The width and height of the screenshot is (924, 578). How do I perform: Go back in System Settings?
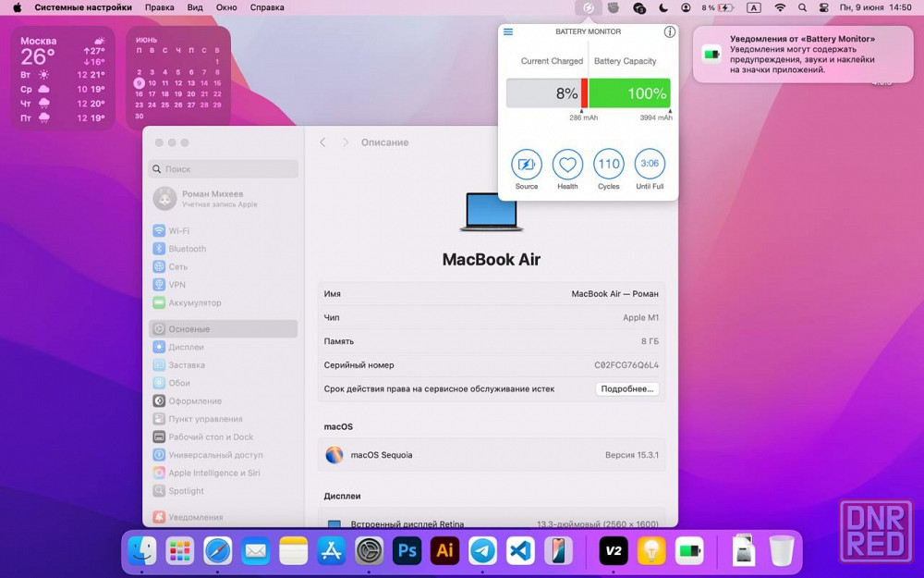coord(322,142)
